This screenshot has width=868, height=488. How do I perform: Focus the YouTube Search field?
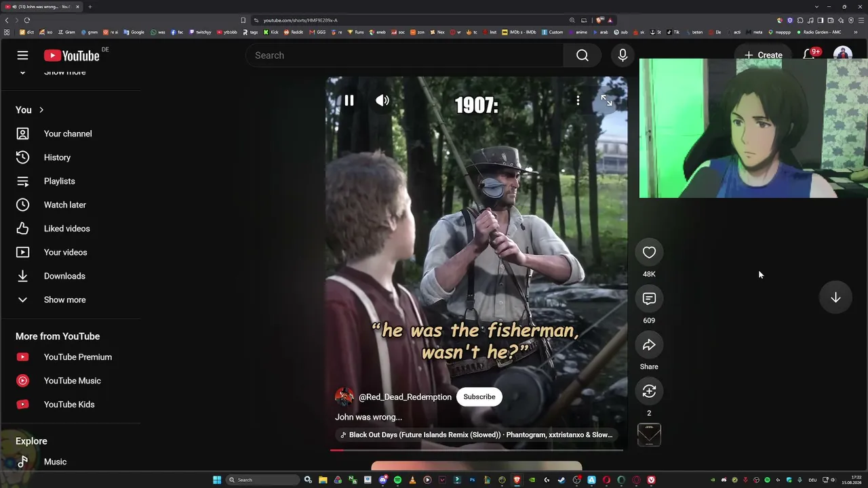[x=404, y=56]
